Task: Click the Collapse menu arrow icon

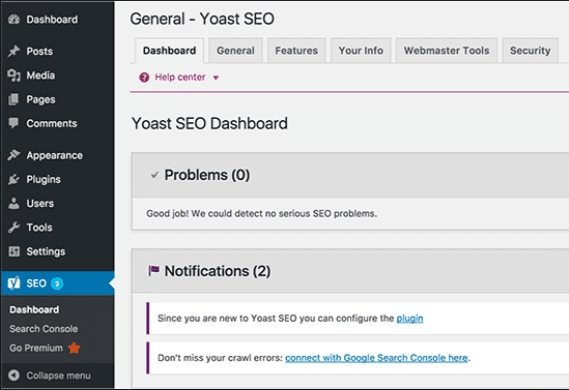Action: [14, 375]
